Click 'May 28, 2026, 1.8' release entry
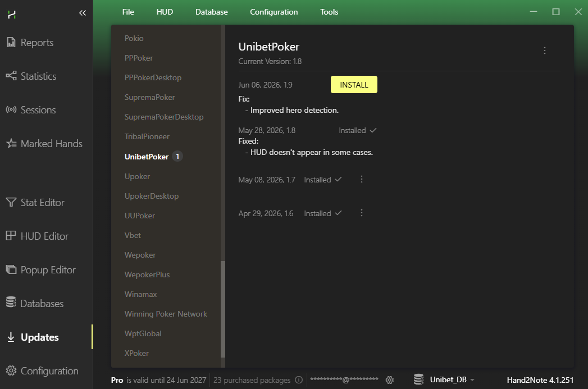The image size is (588, 389). click(x=267, y=130)
